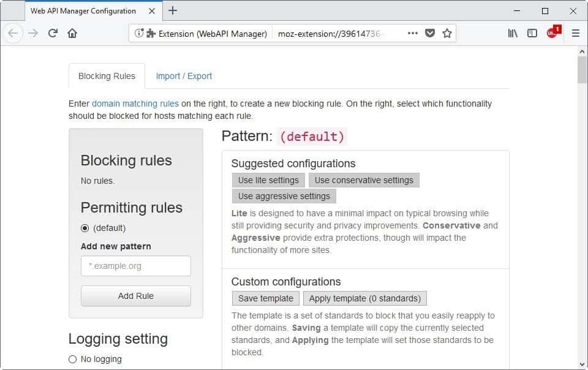Click the browser back arrow button
The height and width of the screenshot is (370, 588).
click(13, 33)
